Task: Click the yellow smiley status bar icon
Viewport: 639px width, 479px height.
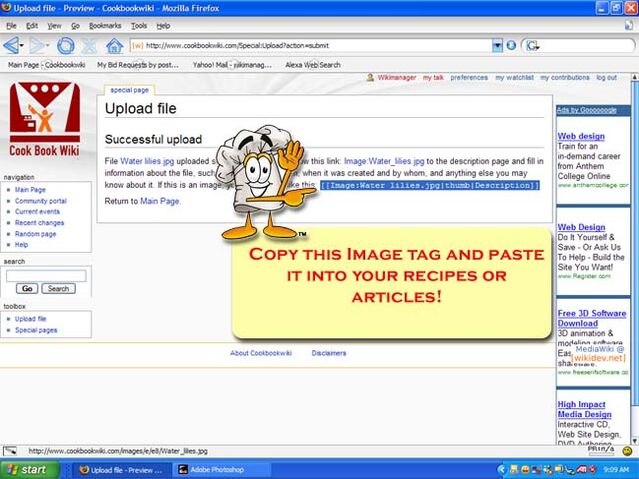Action: coord(628,451)
